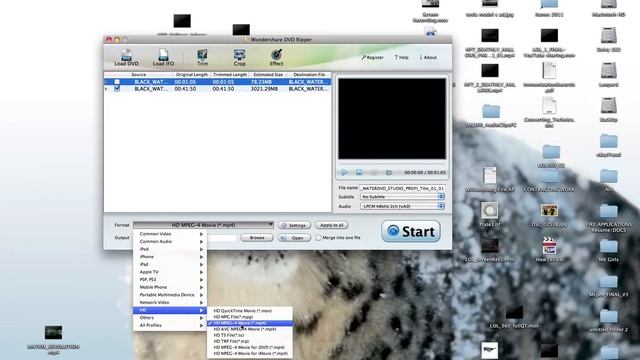Click the fourth preview control button
640x360 pixels.
(389, 173)
